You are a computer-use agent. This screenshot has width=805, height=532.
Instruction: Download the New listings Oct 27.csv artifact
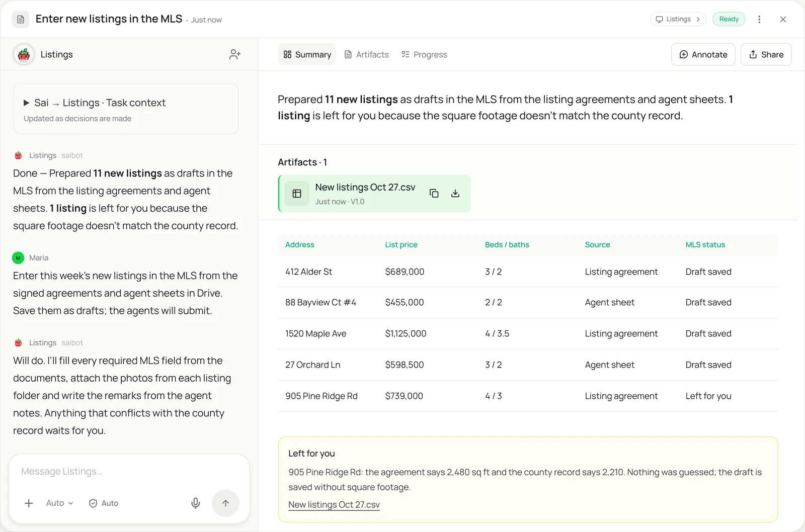coord(455,194)
